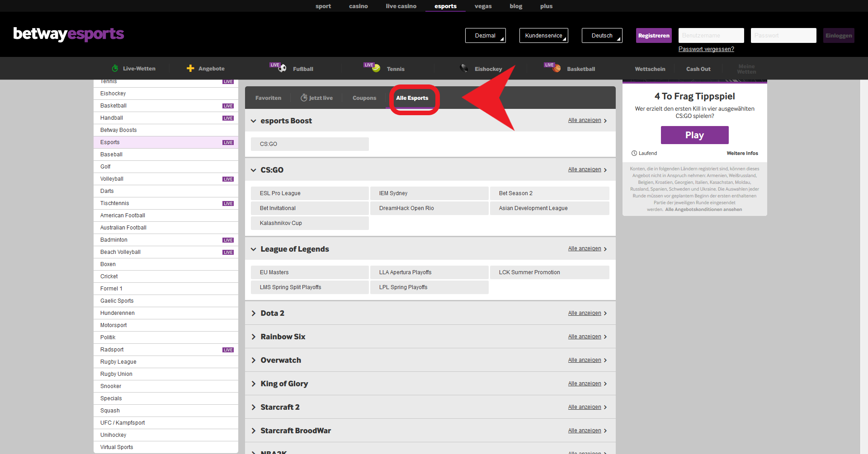Switch to the Coupons tab
Screen dimensions: 868x454
tap(364, 98)
